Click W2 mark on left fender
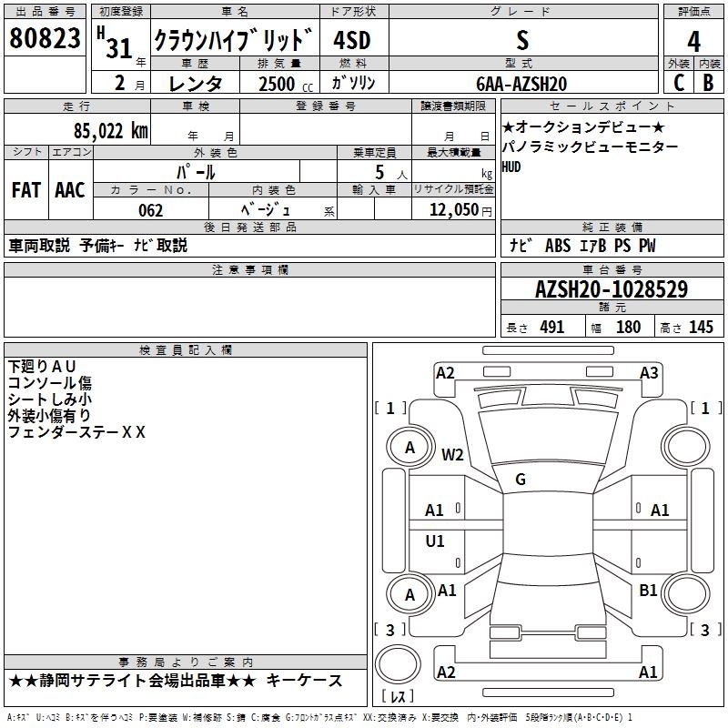The width and height of the screenshot is (728, 728). pyautogui.click(x=452, y=454)
